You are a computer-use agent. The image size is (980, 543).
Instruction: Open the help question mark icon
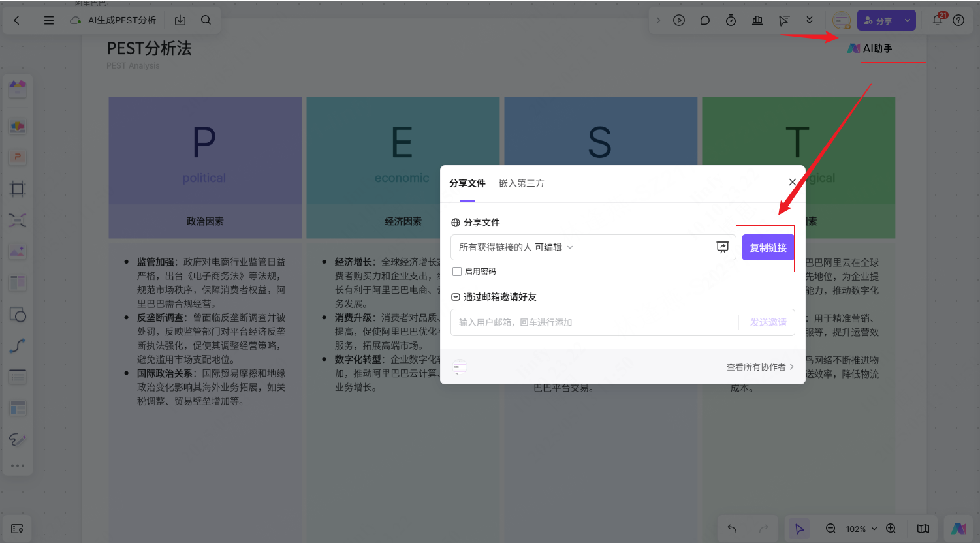coord(958,20)
